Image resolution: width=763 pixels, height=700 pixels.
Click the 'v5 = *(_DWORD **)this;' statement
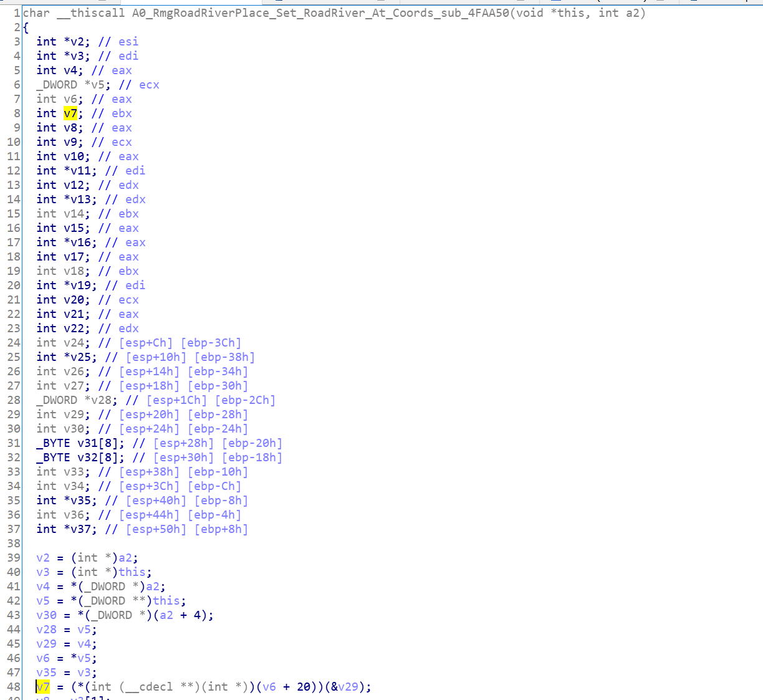(111, 601)
